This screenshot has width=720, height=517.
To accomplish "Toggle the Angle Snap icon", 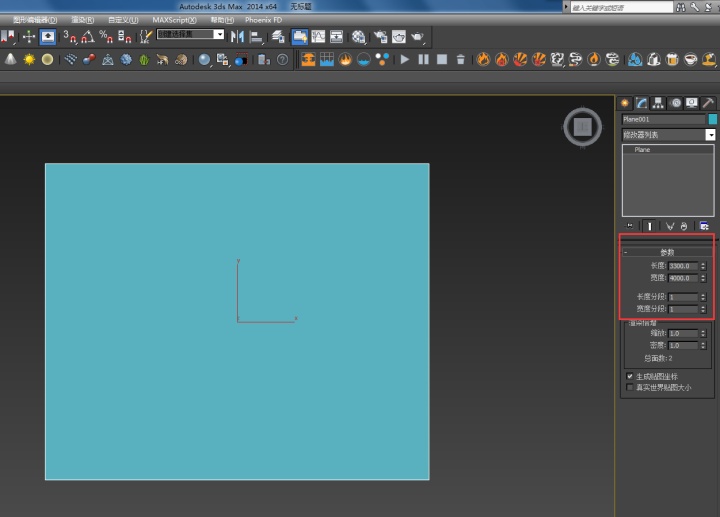I will tap(88, 36).
